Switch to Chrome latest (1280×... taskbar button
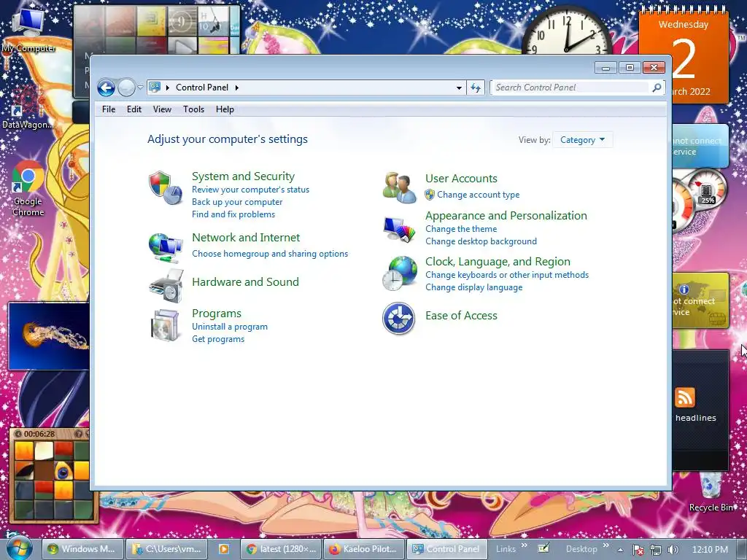Viewport: 747px width, 560px height. pos(281,549)
